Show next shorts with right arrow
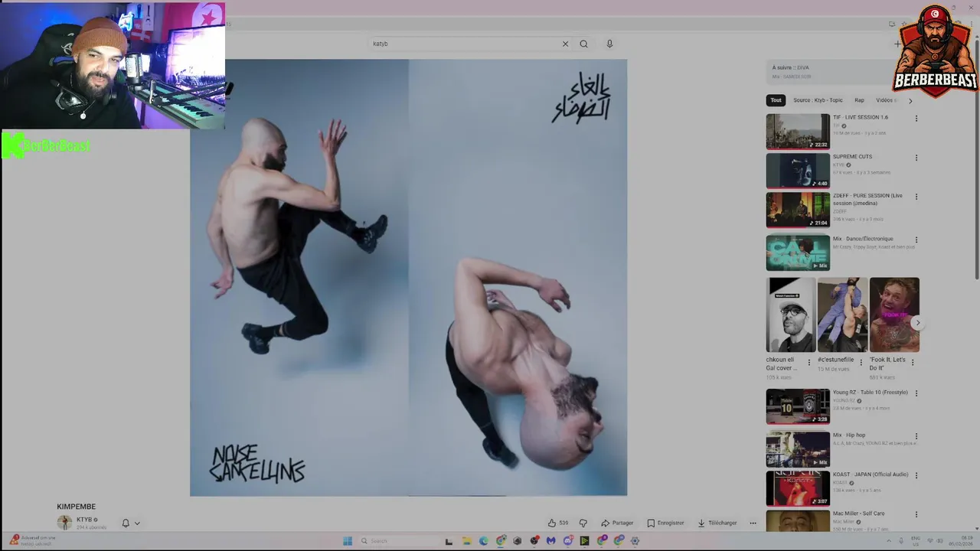The width and height of the screenshot is (980, 551). tap(917, 323)
